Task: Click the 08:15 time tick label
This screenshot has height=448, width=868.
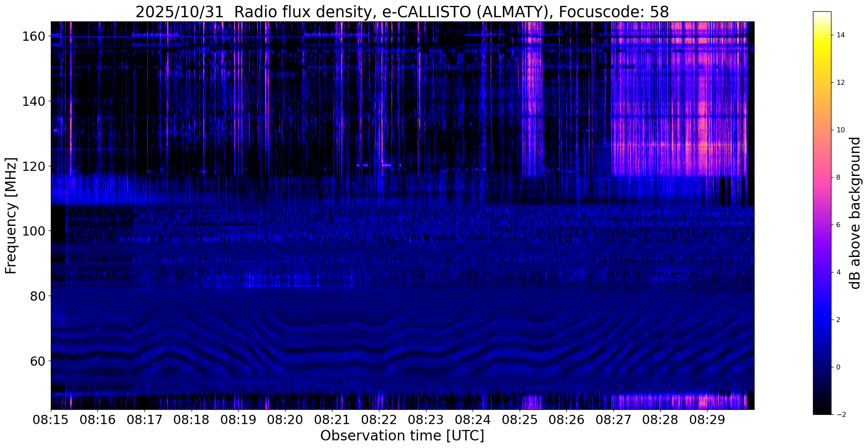Action: [x=51, y=420]
